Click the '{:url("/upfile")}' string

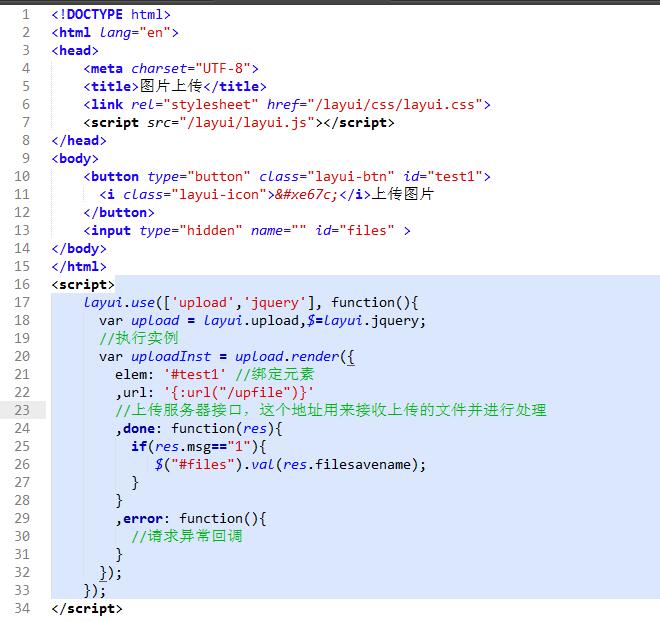pos(238,392)
